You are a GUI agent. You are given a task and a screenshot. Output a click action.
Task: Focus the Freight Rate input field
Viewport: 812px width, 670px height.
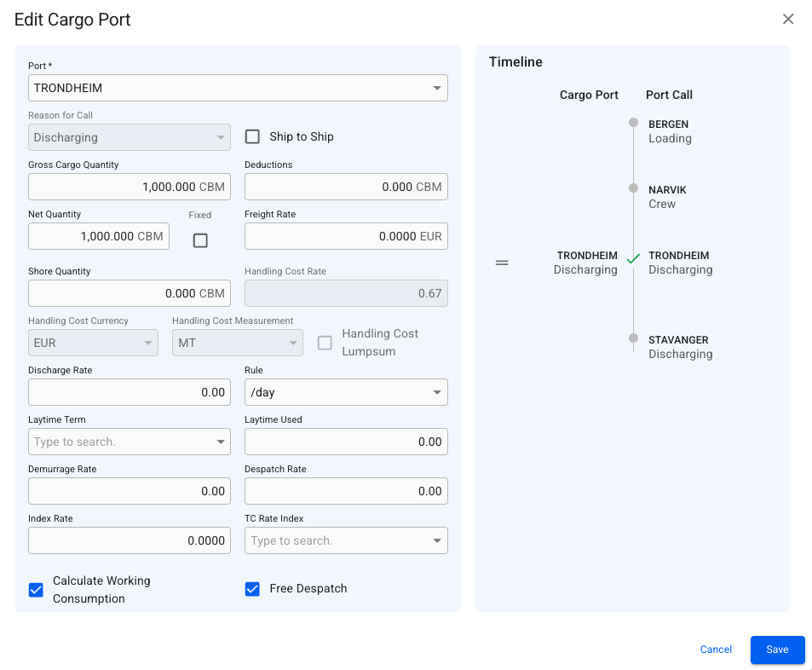click(345, 236)
